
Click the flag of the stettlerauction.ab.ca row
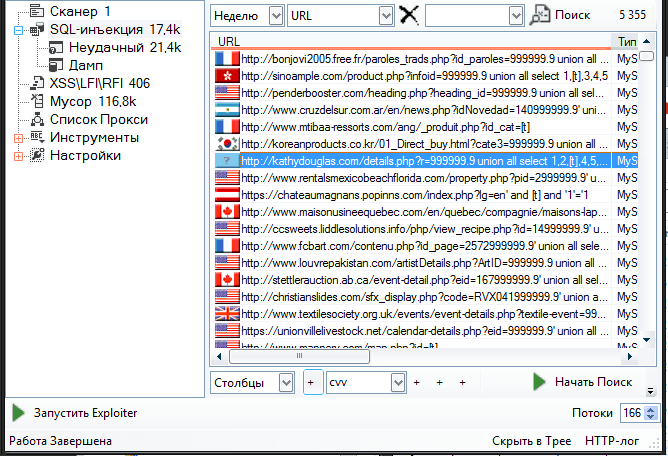click(227, 280)
